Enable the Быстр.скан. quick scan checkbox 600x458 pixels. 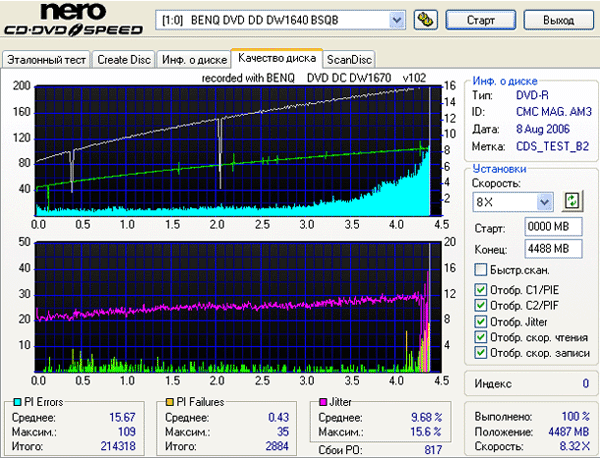click(x=481, y=270)
